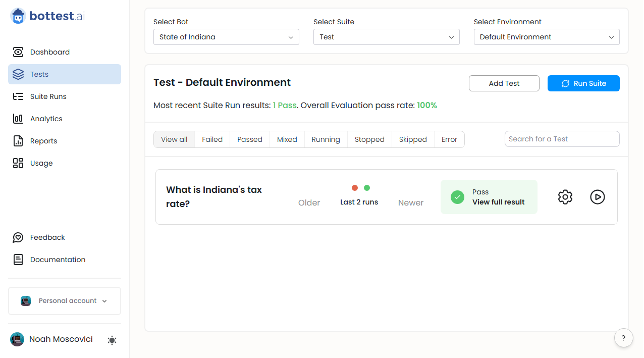Open View full result link
The image size is (644, 358).
498,202
